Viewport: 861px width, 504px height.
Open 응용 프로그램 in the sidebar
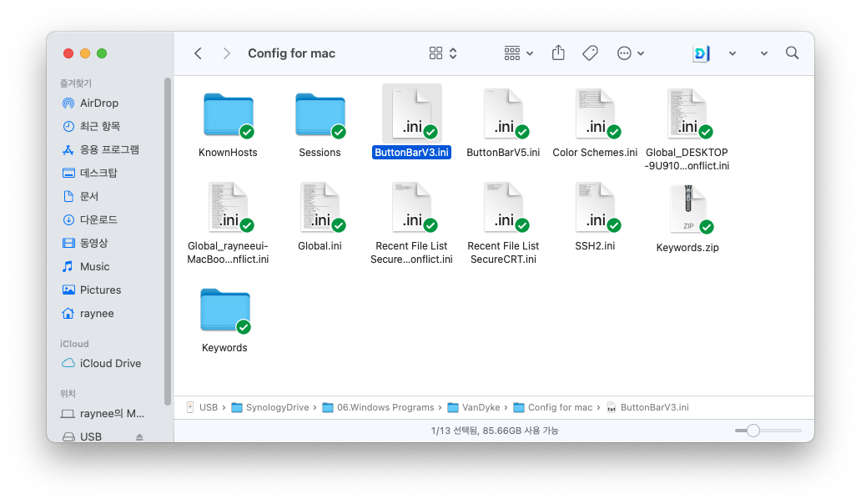click(100, 150)
